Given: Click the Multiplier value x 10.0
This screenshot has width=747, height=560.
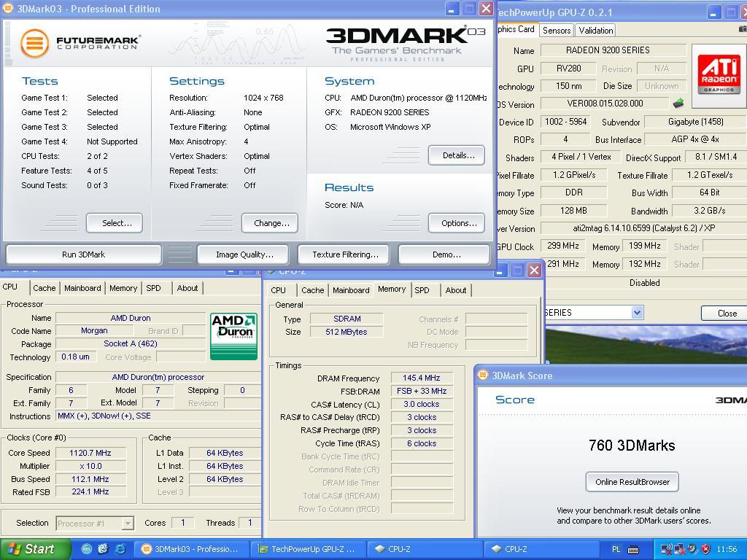Looking at the screenshot, I should (x=90, y=466).
